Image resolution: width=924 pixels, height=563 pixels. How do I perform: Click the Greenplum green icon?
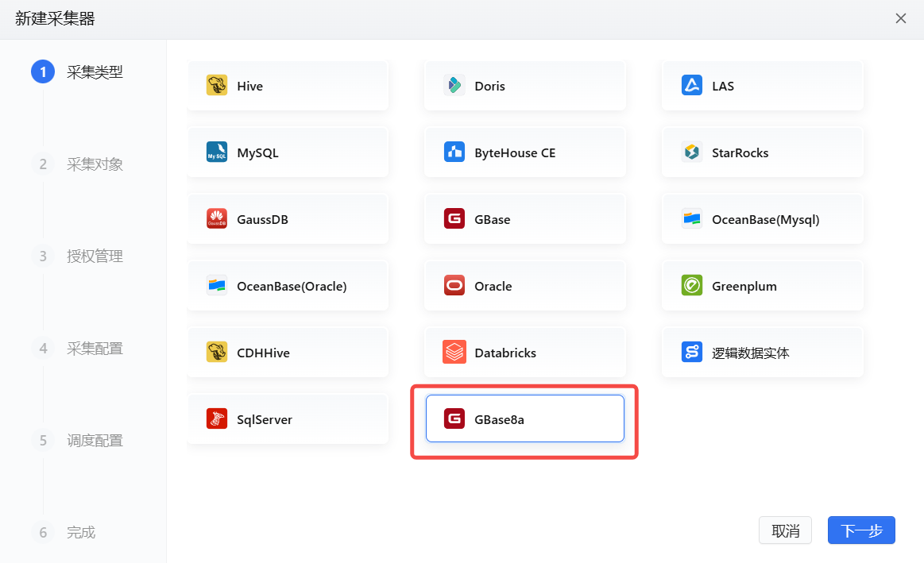click(x=692, y=286)
